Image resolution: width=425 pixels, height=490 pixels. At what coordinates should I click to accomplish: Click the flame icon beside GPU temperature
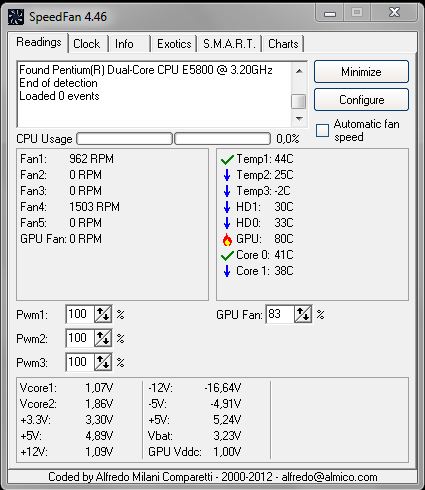(227, 239)
